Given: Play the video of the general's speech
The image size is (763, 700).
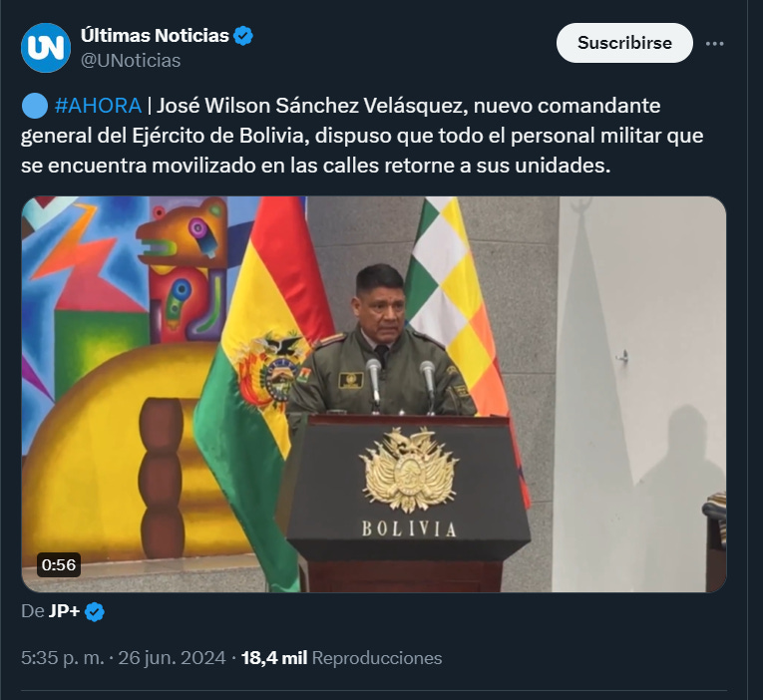Looking at the screenshot, I should 374,394.
